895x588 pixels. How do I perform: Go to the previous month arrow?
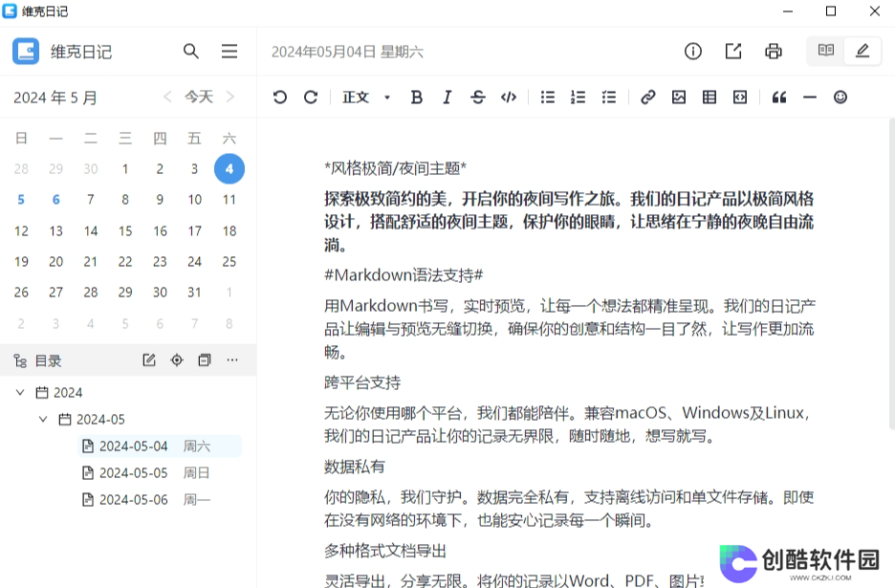167,97
